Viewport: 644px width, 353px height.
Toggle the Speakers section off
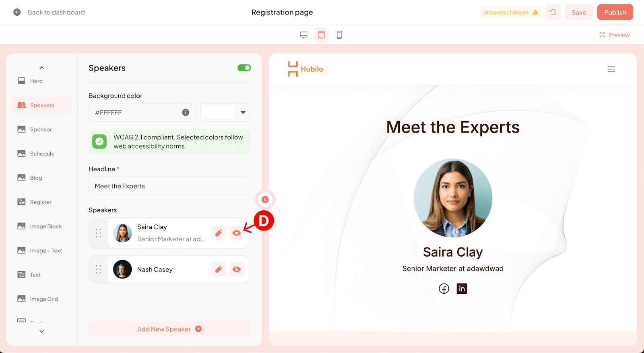coord(244,68)
